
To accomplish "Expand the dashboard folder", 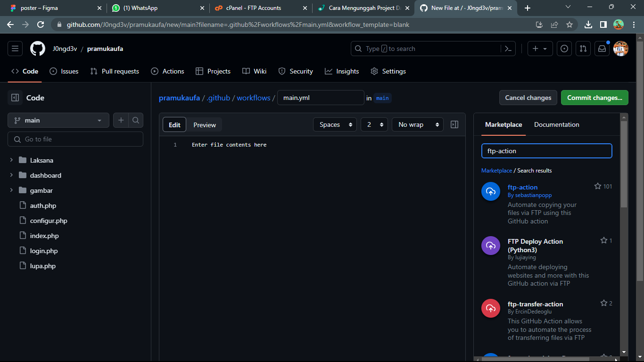I will [x=11, y=175].
